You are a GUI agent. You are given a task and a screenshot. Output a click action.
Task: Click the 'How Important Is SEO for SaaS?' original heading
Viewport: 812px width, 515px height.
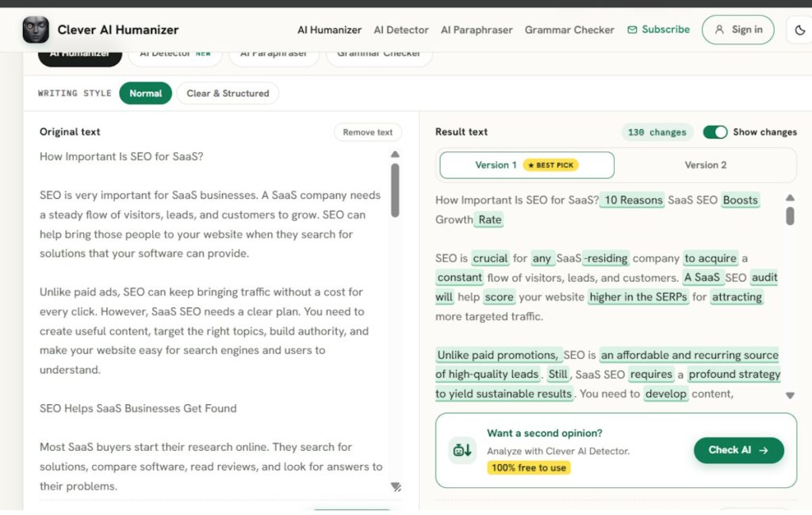[121, 156]
